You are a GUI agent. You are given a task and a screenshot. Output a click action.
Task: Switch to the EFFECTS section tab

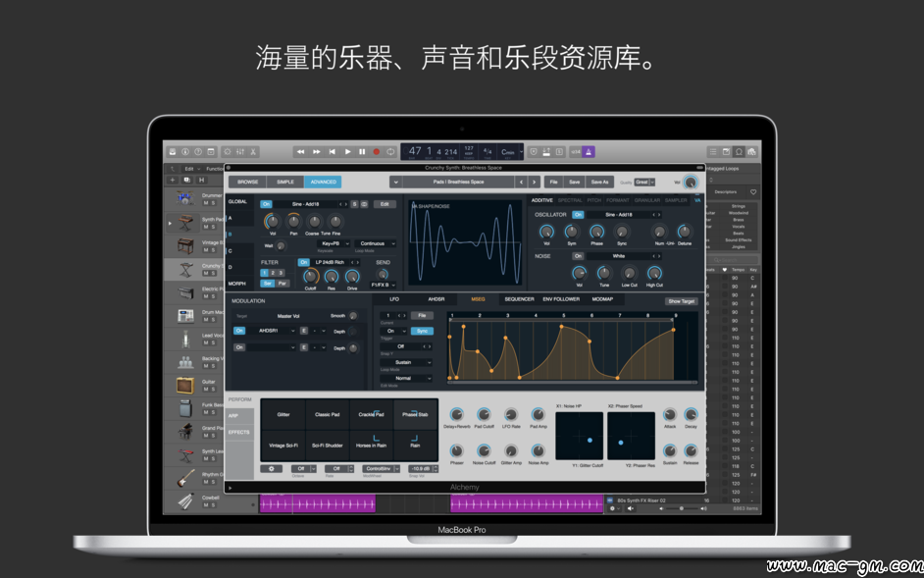pyautogui.click(x=239, y=433)
